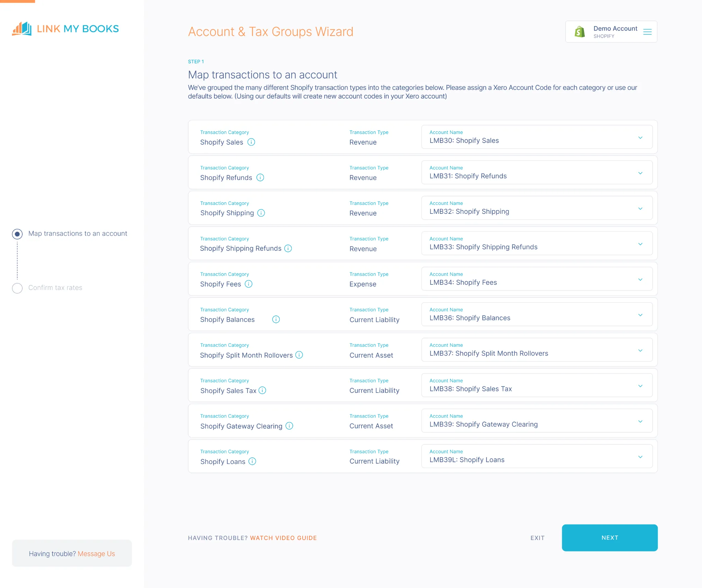Open the LMB39L: Shopify Loans dropdown

[537, 456]
